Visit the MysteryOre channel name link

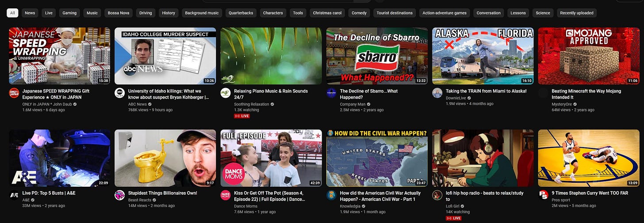[562, 104]
